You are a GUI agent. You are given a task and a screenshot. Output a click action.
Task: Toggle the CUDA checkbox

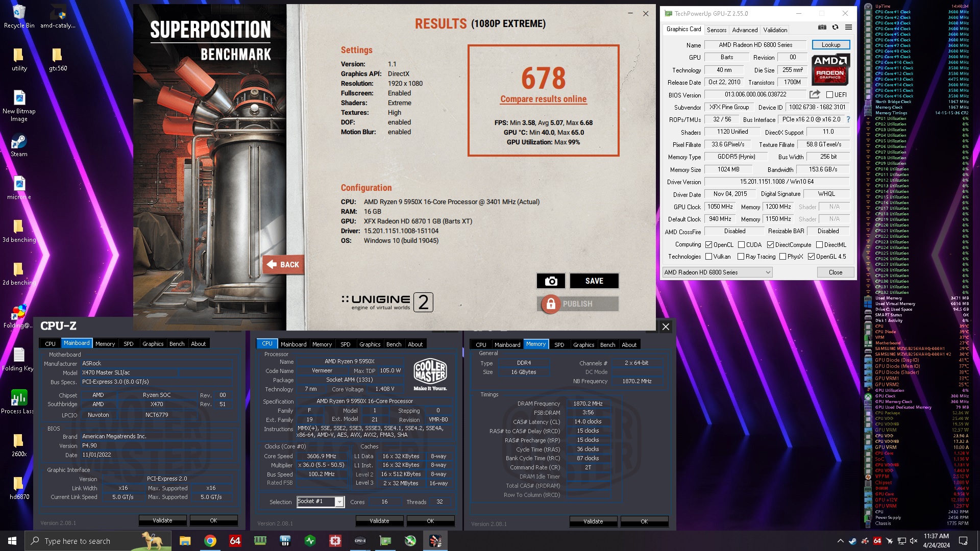(x=741, y=245)
